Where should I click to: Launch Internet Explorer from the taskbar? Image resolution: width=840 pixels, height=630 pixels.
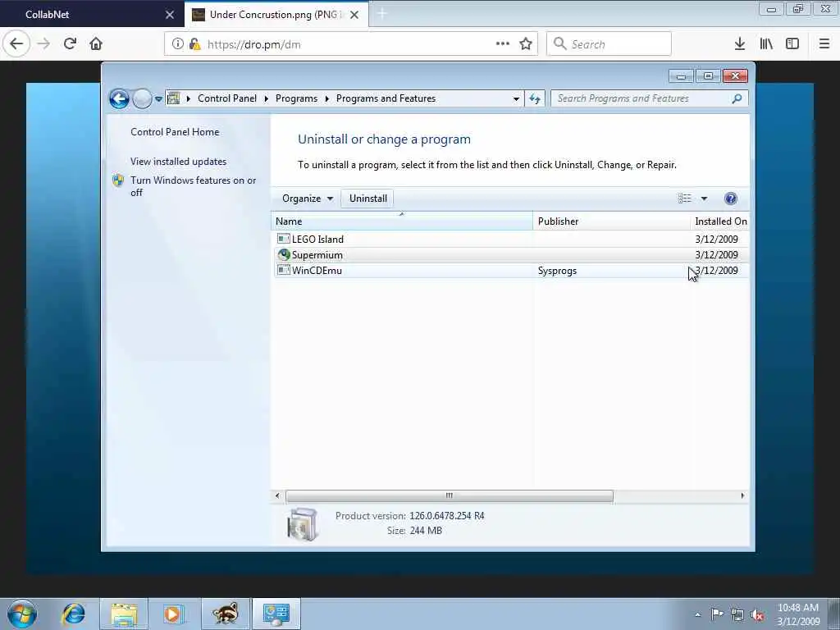73,614
